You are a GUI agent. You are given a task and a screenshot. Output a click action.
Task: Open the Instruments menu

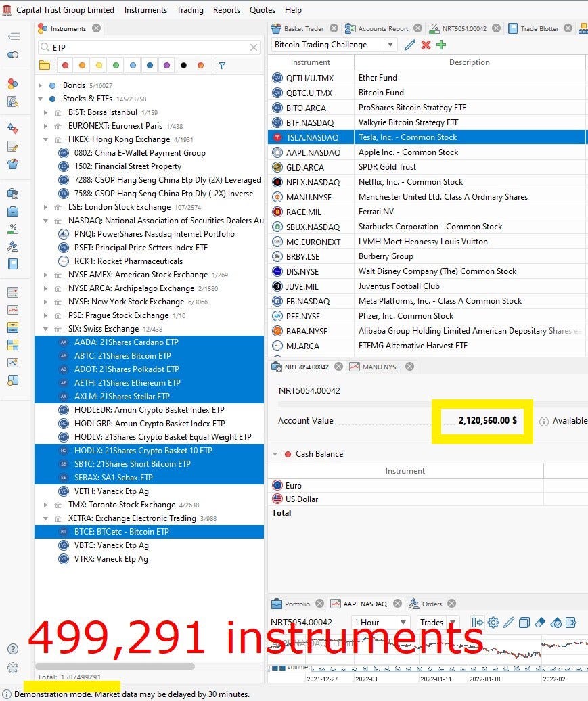coord(145,10)
